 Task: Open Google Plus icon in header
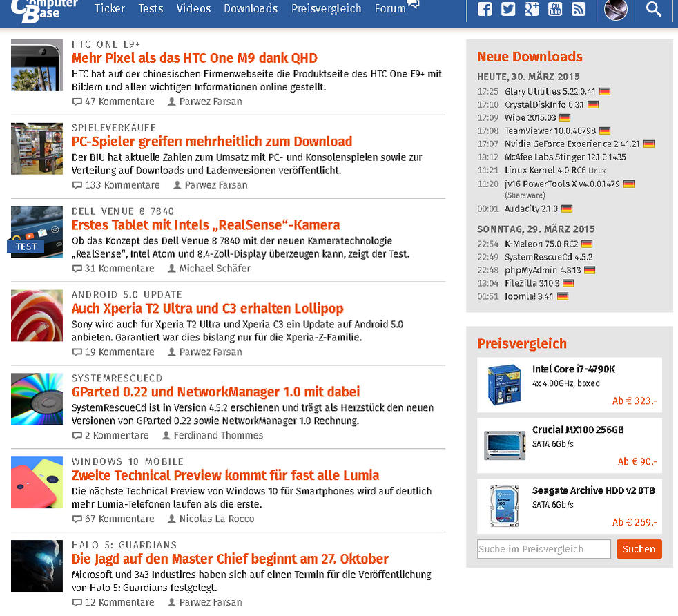(x=532, y=9)
